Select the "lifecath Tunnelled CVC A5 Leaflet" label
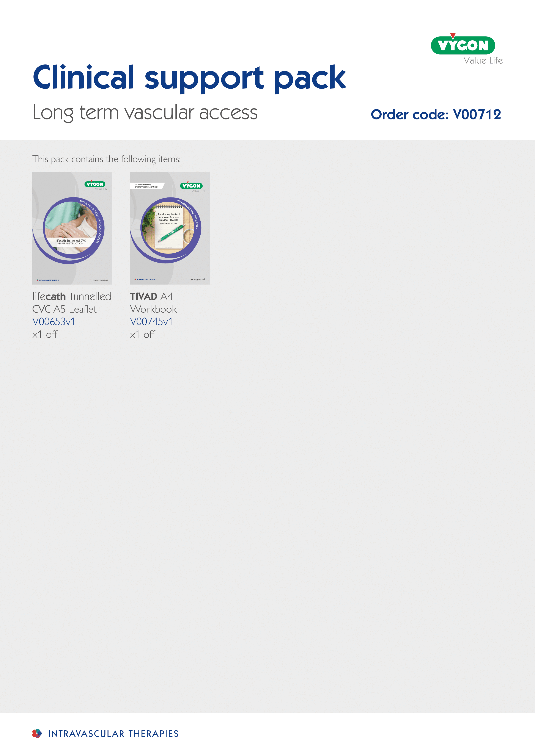 coord(72,303)
